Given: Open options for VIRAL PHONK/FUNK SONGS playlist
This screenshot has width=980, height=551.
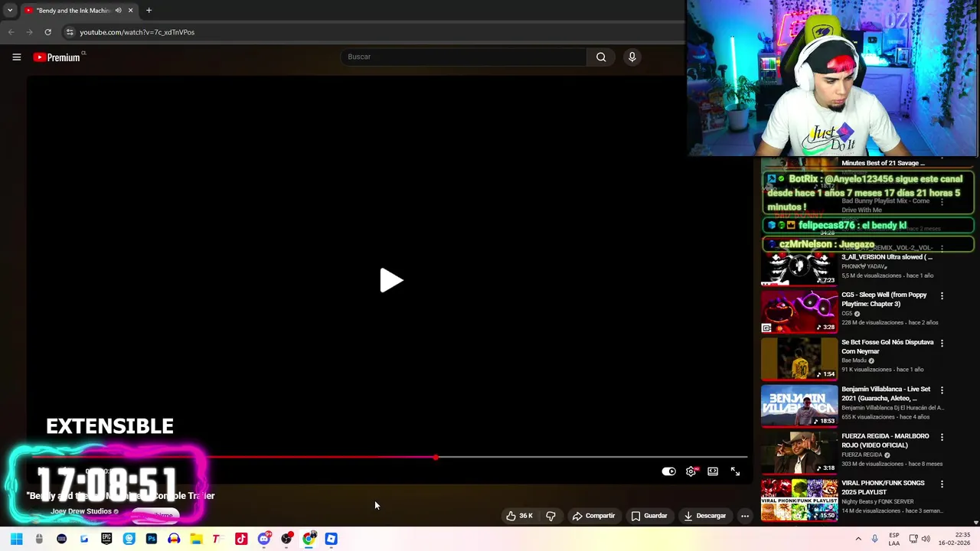Looking at the screenshot, I should point(942,484).
